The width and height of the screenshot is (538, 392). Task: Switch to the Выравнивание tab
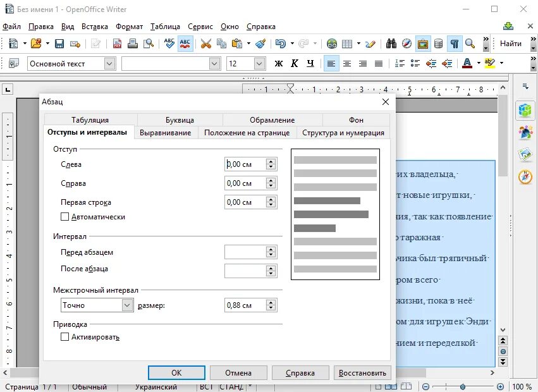pyautogui.click(x=166, y=133)
